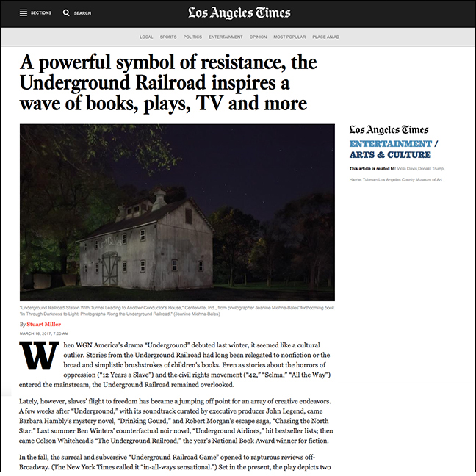Go to the Entertainment section
Screen dimensions: 476x476
click(x=226, y=37)
